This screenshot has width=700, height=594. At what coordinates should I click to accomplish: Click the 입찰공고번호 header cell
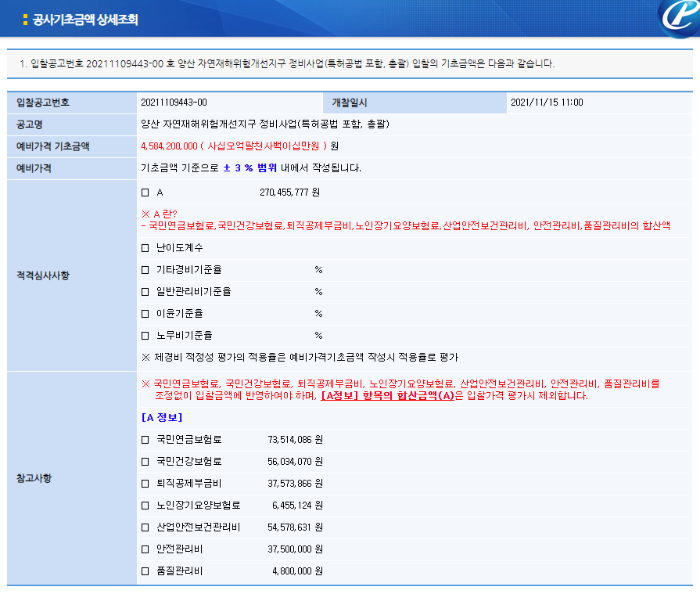pos(72,103)
